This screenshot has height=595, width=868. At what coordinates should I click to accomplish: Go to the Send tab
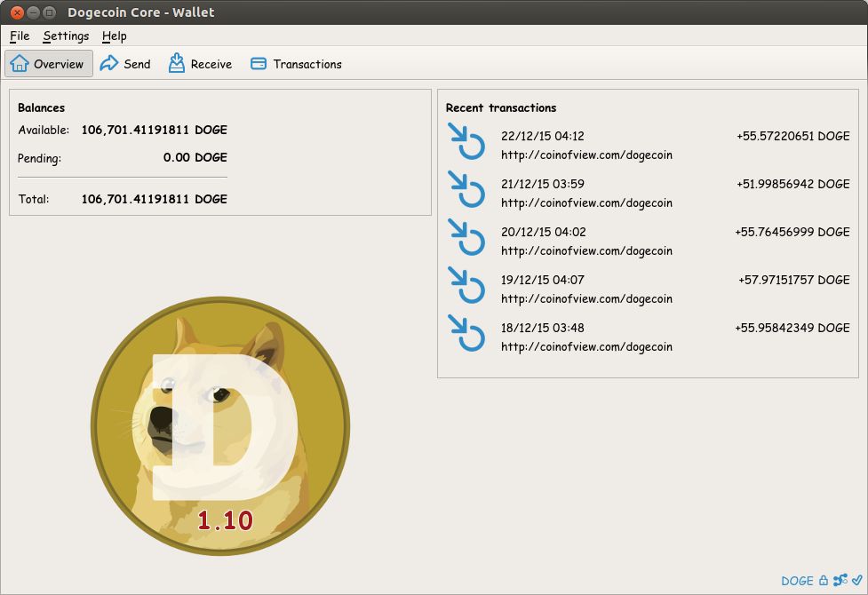[125, 64]
